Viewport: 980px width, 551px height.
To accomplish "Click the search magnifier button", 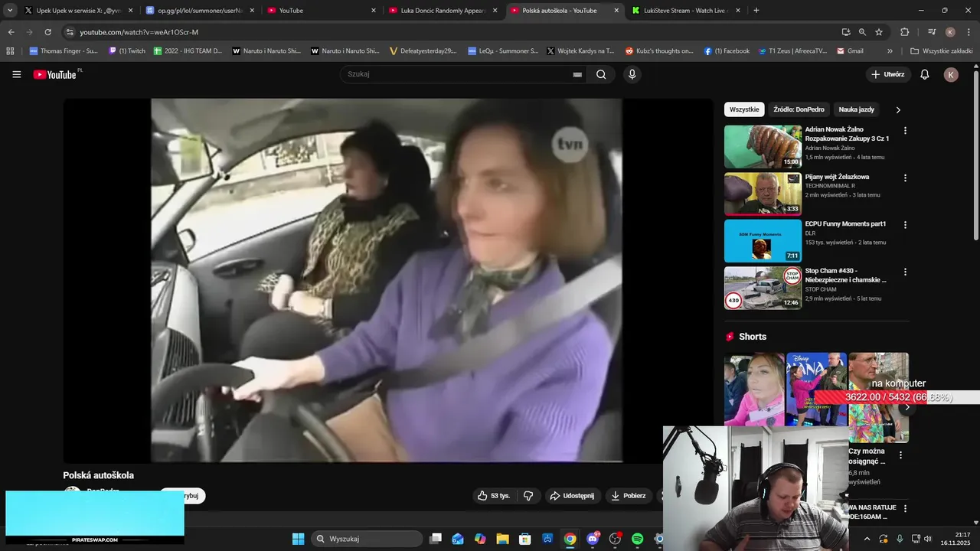I will 601,74.
